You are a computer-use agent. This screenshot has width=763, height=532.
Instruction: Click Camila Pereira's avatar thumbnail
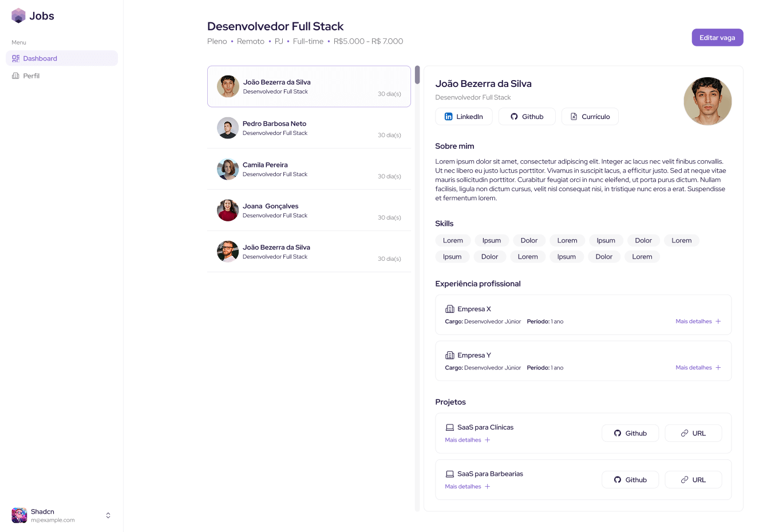[228, 169]
